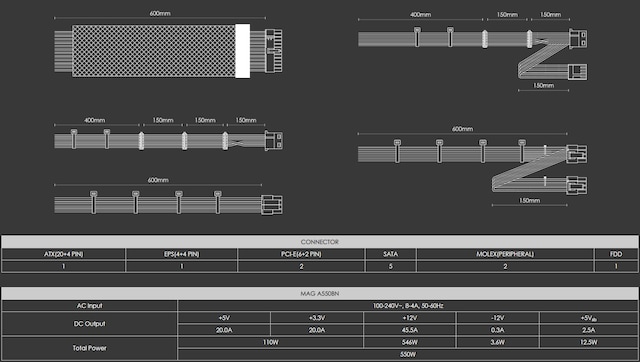The height and width of the screenshot is (362, 640).
Task: Click the MOLEX(PERIPHERAL) column header
Action: tap(505, 254)
